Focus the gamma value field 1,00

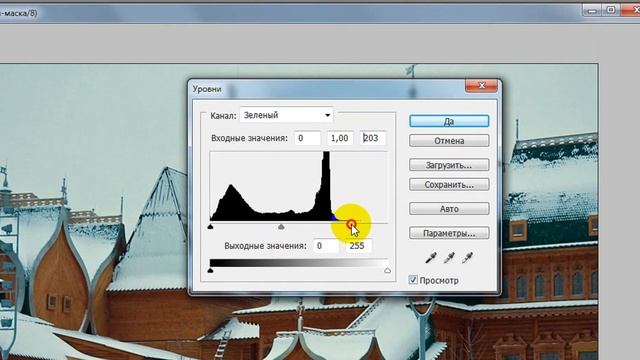[340, 138]
